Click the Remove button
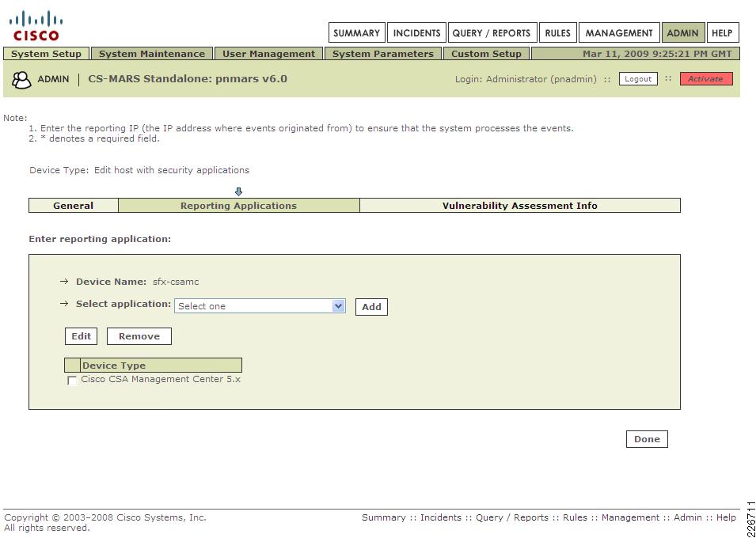The width and height of the screenshot is (756, 538). 139,336
